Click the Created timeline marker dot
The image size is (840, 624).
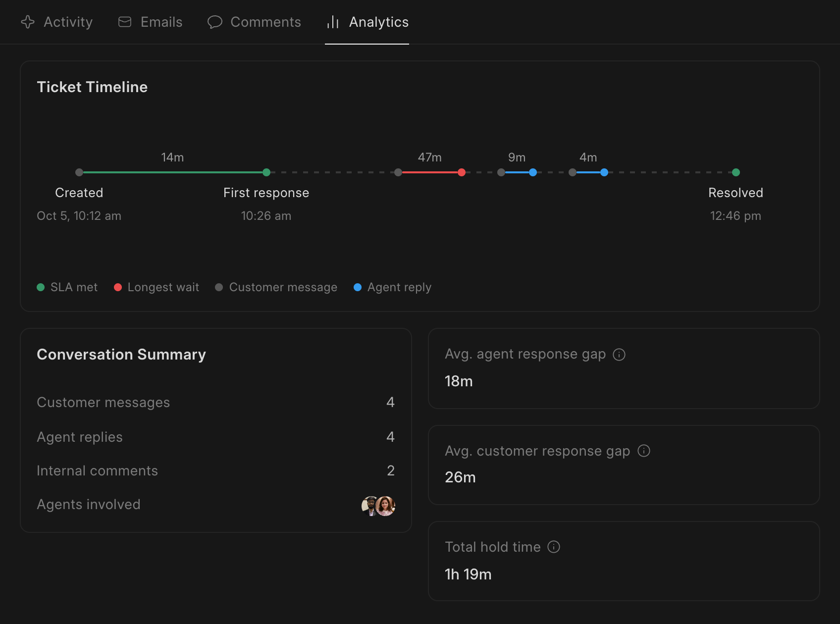[79, 172]
